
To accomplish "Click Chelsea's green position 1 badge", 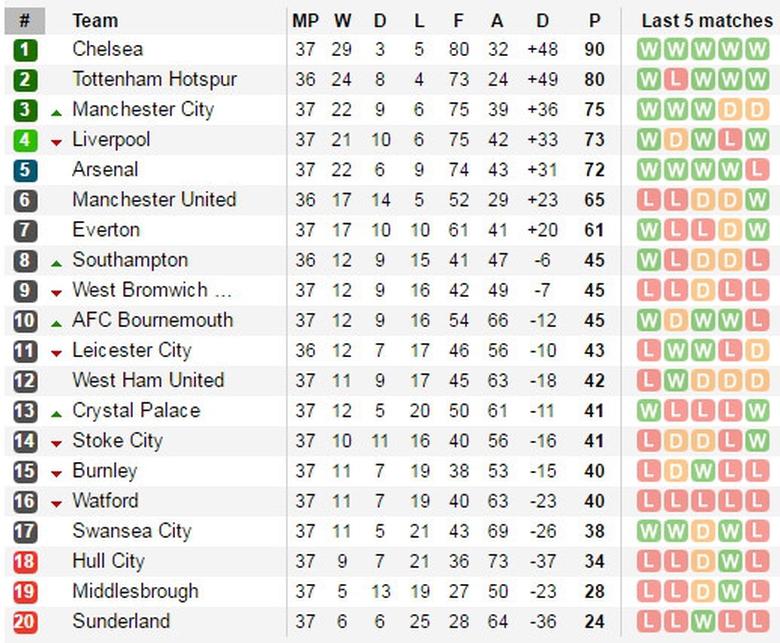I will (x=25, y=50).
